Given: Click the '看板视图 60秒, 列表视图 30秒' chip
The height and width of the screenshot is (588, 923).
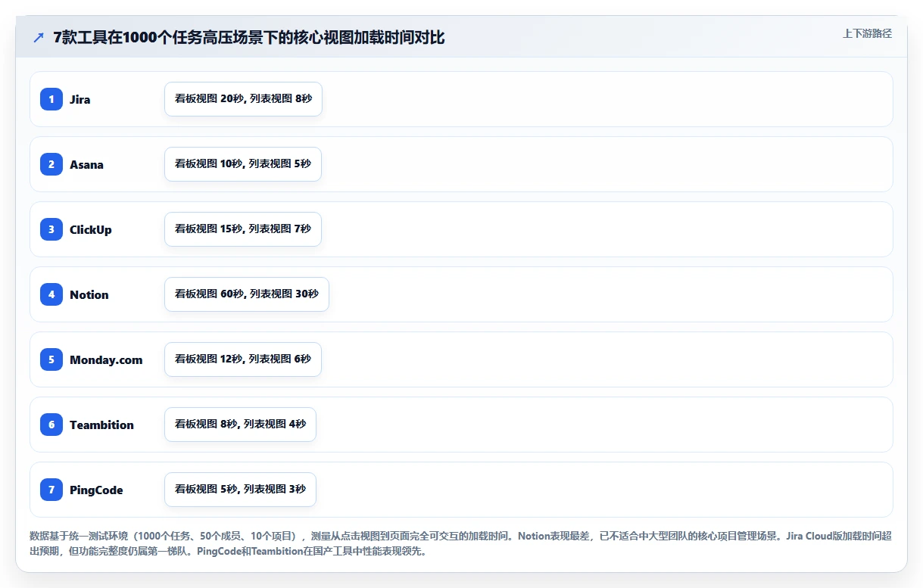Looking at the screenshot, I should coord(247,294).
